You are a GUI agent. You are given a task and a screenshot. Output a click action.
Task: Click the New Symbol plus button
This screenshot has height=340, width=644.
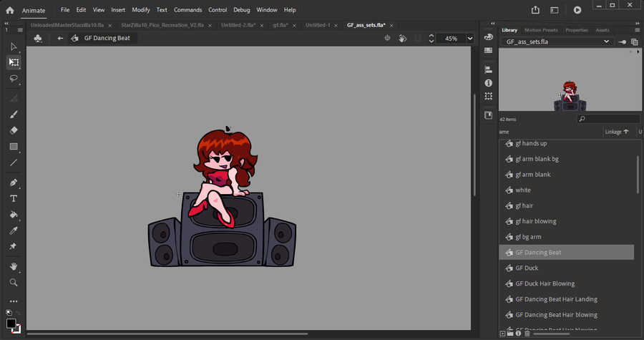pos(503,334)
